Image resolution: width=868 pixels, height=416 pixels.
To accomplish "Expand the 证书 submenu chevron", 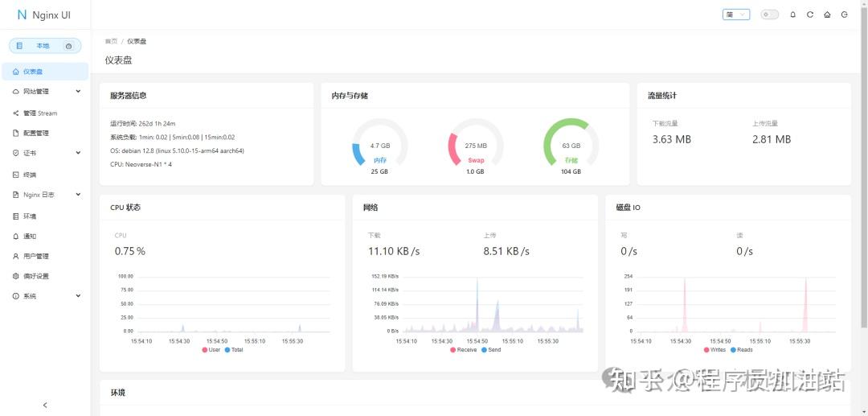I will (78, 153).
